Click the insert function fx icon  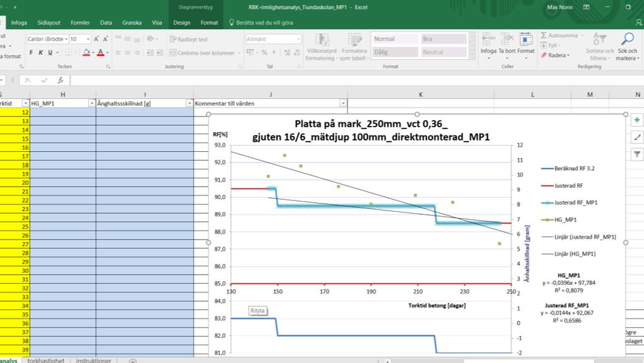coord(60,80)
